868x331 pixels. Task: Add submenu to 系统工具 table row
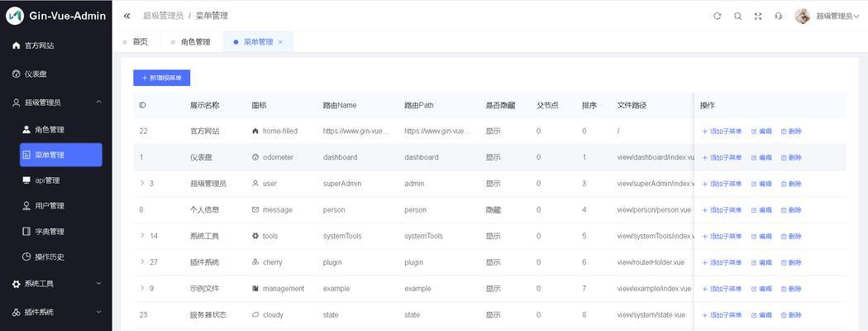(722, 236)
